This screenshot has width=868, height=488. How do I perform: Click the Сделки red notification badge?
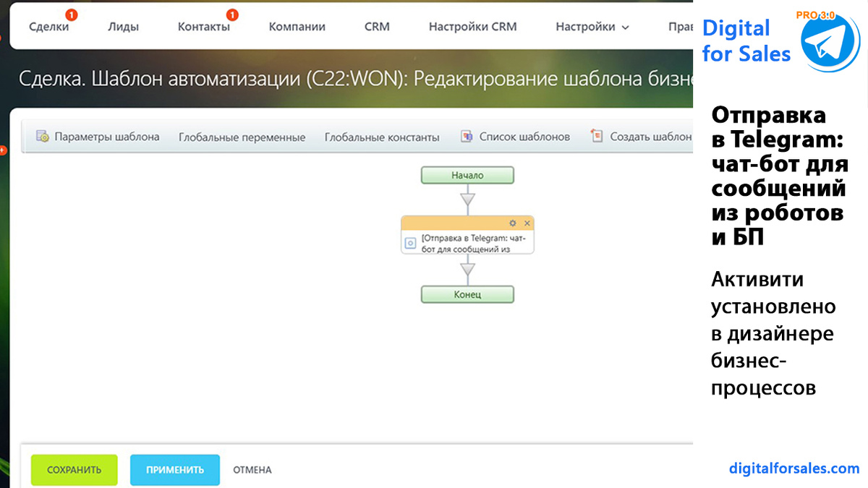point(72,14)
